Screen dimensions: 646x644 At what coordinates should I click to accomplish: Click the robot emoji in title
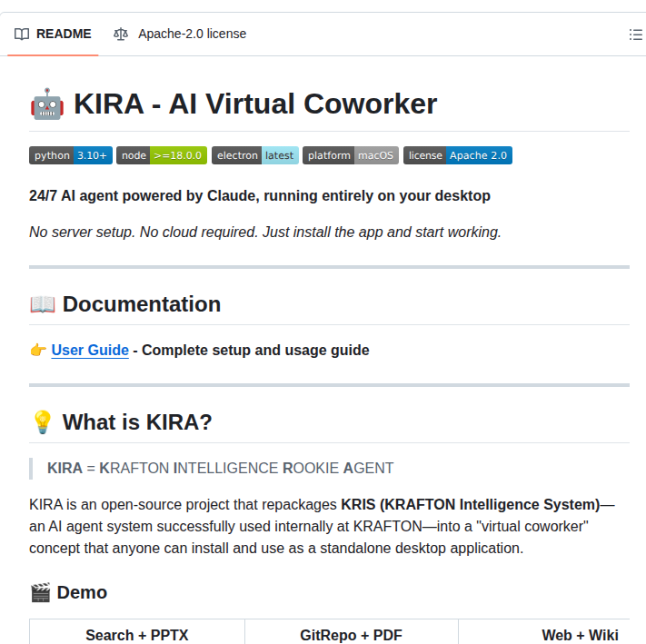pyautogui.click(x=47, y=104)
